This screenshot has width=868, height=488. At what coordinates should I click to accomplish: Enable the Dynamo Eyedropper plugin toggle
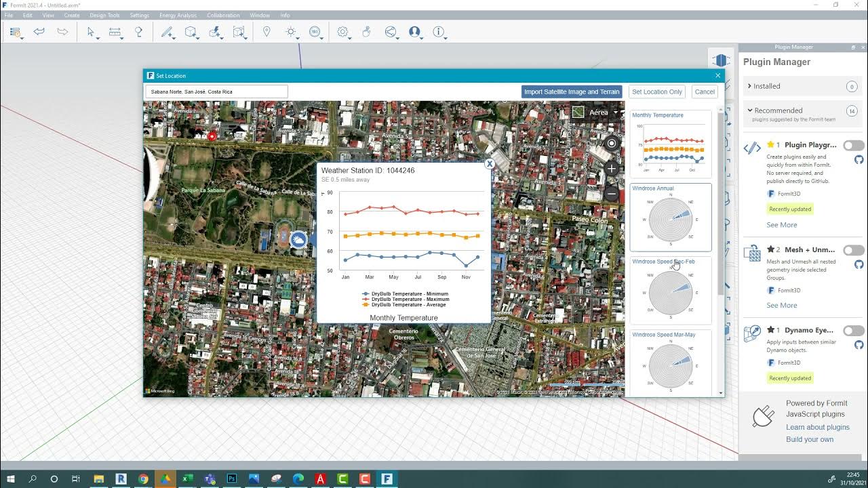(x=854, y=331)
